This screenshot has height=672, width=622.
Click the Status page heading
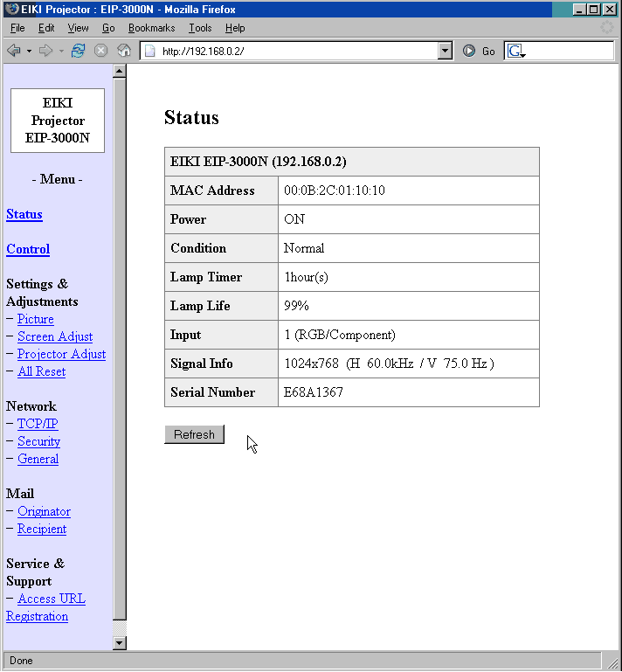(191, 117)
